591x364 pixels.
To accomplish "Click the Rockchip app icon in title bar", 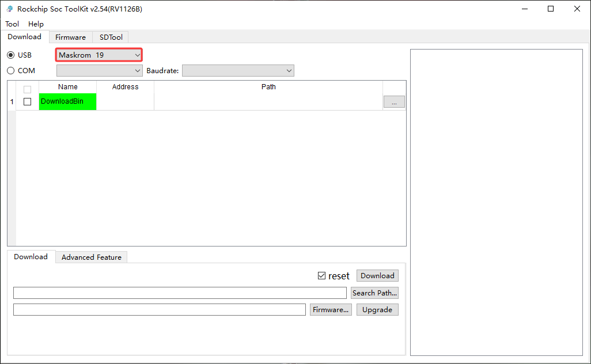I will tap(9, 9).
